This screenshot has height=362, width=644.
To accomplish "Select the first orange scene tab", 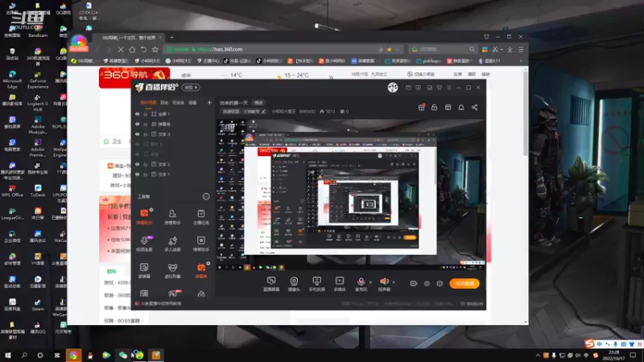I will [148, 103].
